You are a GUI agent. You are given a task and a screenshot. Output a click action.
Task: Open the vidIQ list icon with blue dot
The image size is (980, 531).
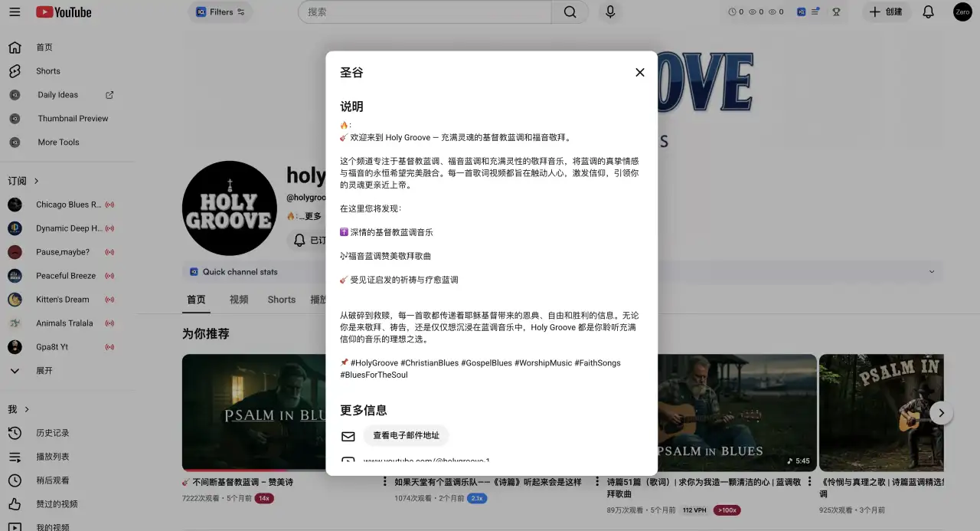coord(816,11)
